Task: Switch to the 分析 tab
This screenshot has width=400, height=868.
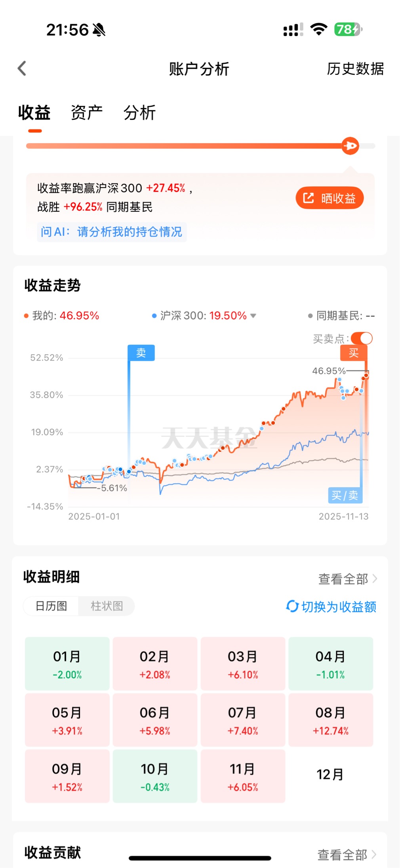Action: (139, 112)
